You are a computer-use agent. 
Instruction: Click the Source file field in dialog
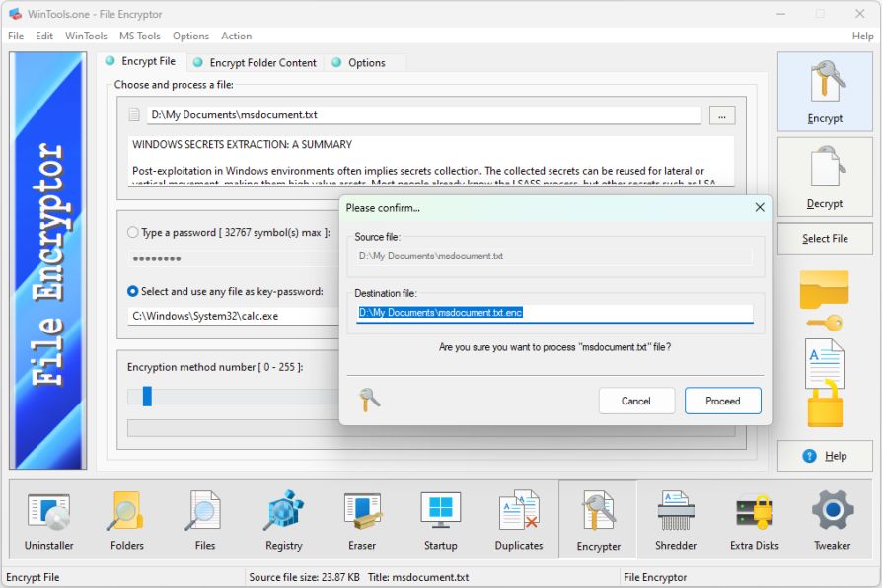pyautogui.click(x=554, y=257)
